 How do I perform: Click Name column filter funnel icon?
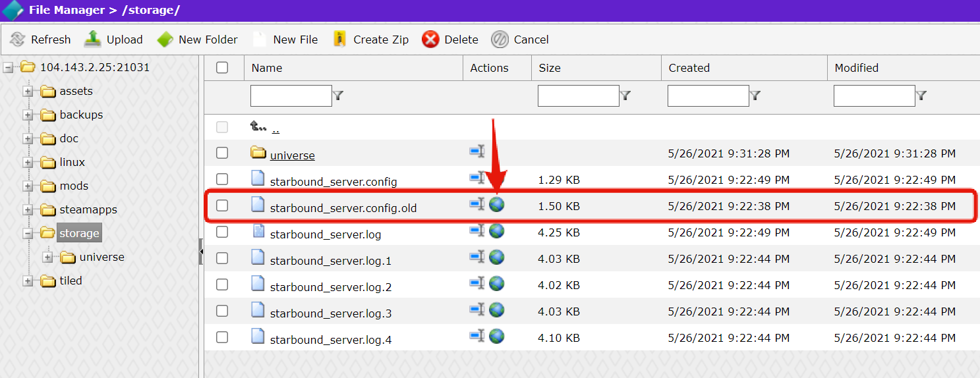tap(338, 95)
